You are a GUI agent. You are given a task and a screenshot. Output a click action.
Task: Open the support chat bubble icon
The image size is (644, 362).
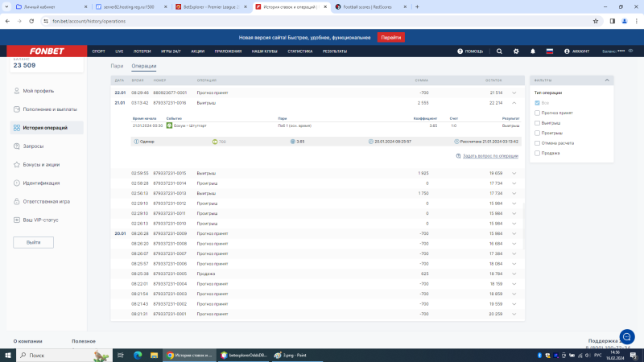coord(626,336)
